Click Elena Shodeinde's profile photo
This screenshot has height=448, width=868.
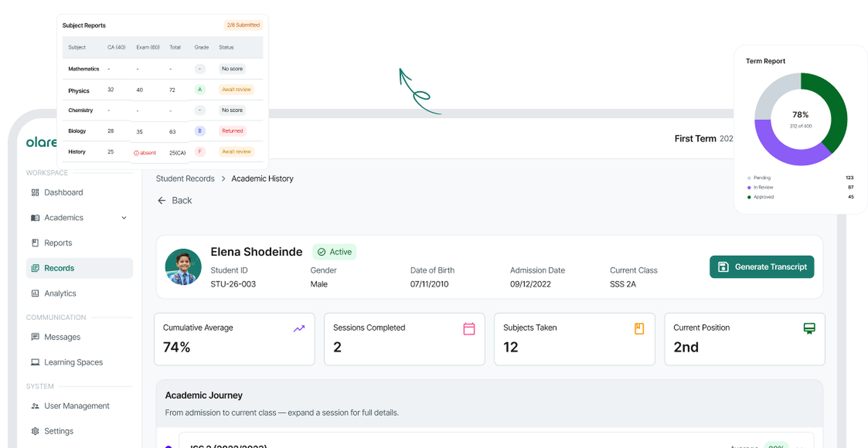coord(183,267)
